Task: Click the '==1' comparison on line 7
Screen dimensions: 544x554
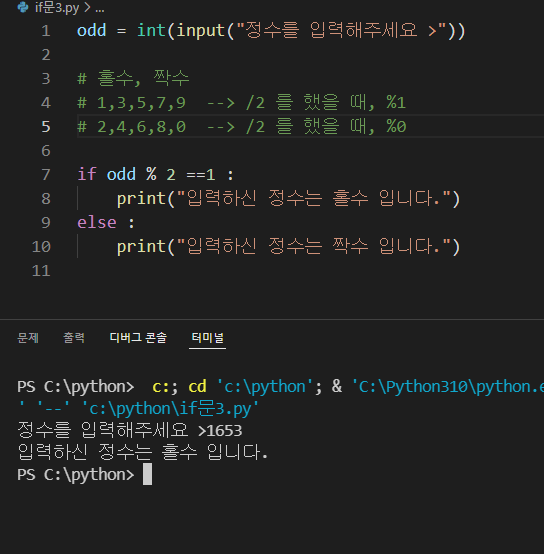Action: [x=201, y=175]
